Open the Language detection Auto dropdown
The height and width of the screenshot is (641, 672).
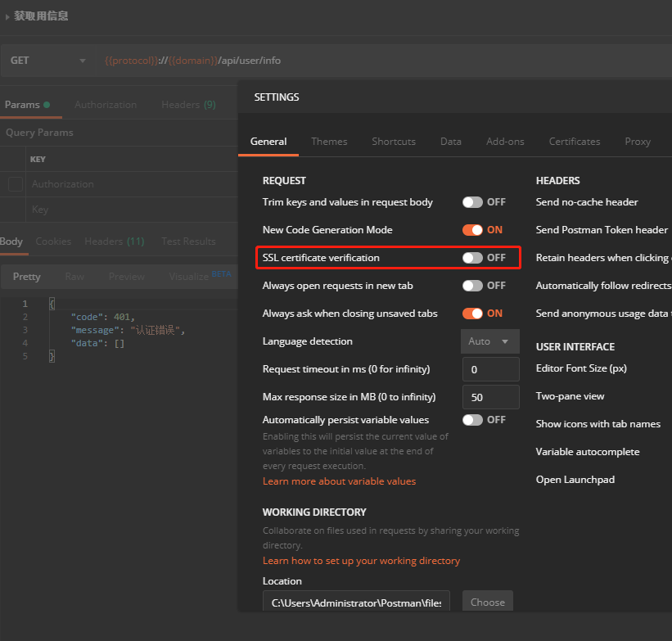(489, 341)
